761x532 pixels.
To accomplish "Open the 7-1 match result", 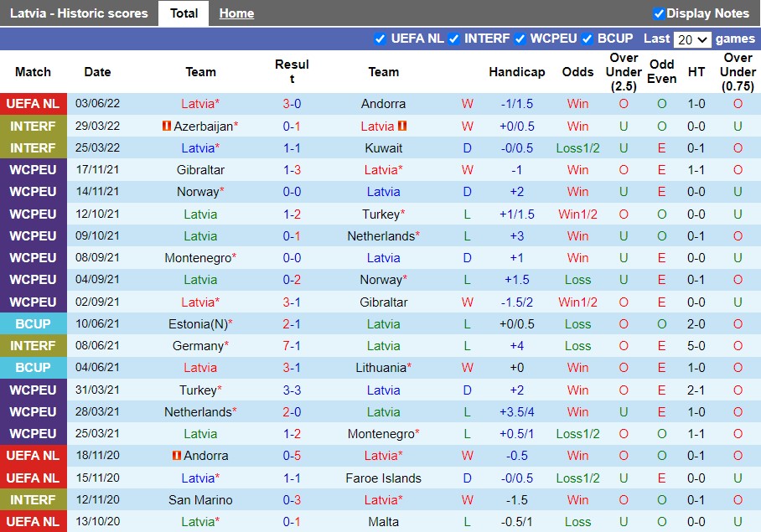I will 292,346.
